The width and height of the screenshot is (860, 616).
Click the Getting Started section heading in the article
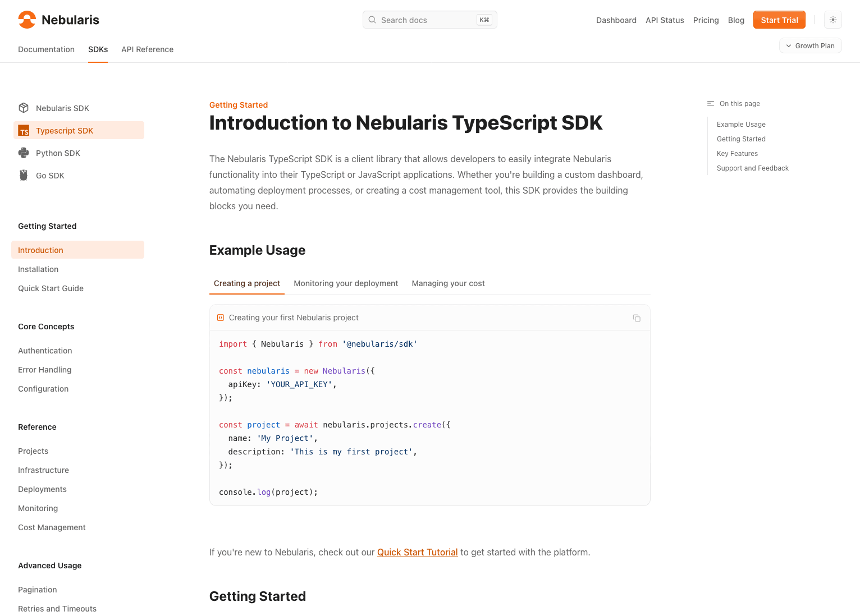pyautogui.click(x=258, y=596)
